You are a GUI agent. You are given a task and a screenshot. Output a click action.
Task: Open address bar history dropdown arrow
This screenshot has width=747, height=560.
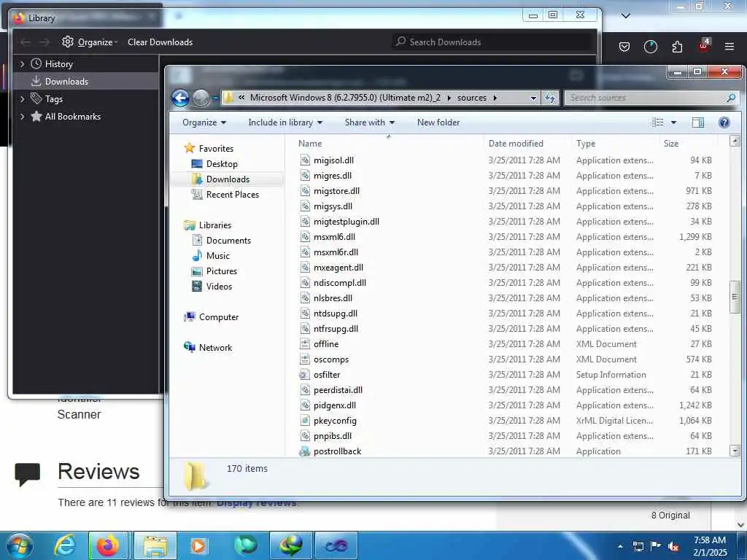tap(533, 98)
